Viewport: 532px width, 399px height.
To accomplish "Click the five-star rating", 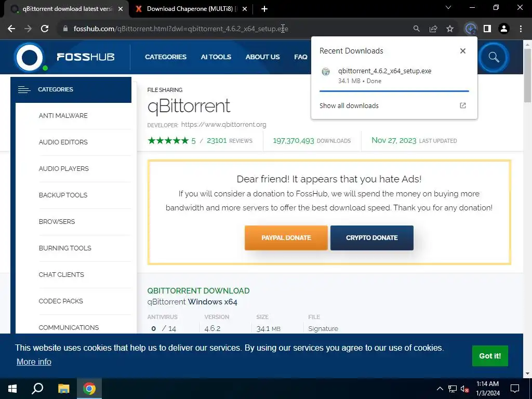I will (168, 140).
